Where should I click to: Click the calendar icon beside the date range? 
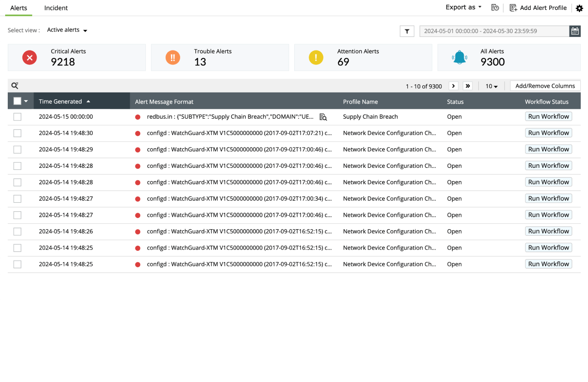click(575, 31)
